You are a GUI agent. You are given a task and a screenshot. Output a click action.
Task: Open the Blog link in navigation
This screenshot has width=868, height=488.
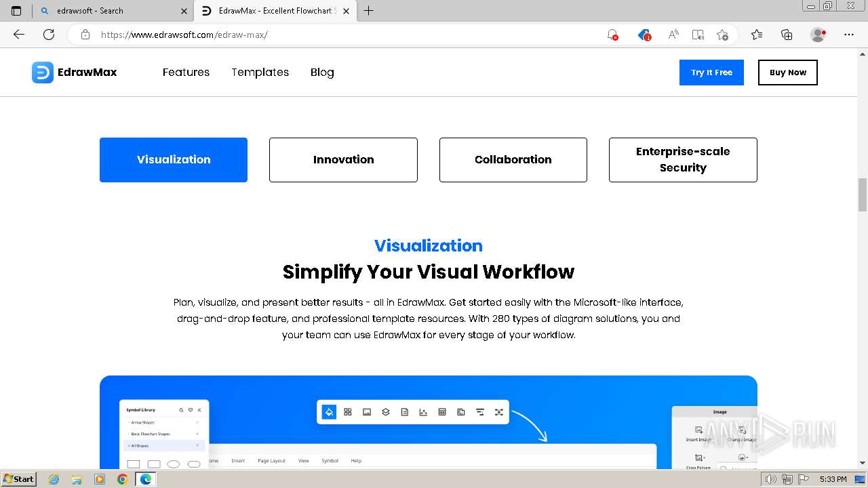[x=322, y=72]
